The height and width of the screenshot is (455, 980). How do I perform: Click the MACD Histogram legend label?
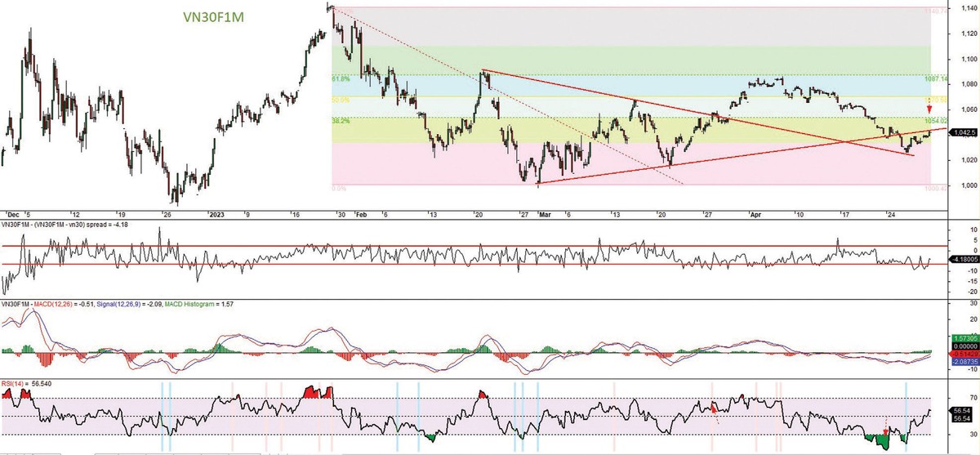(190, 304)
